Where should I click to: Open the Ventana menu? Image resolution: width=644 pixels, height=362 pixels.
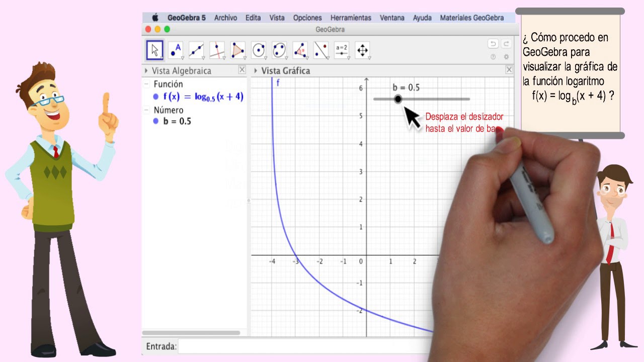tap(392, 18)
